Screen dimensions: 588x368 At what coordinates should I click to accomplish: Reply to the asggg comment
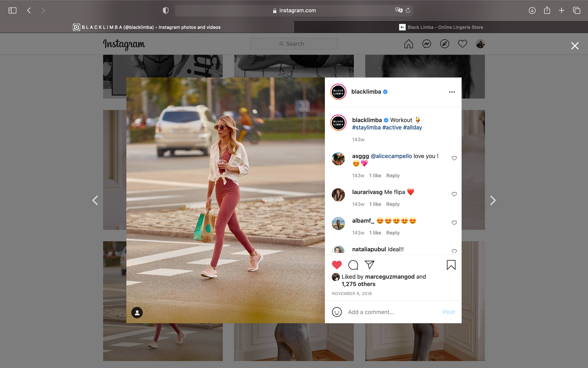click(393, 176)
